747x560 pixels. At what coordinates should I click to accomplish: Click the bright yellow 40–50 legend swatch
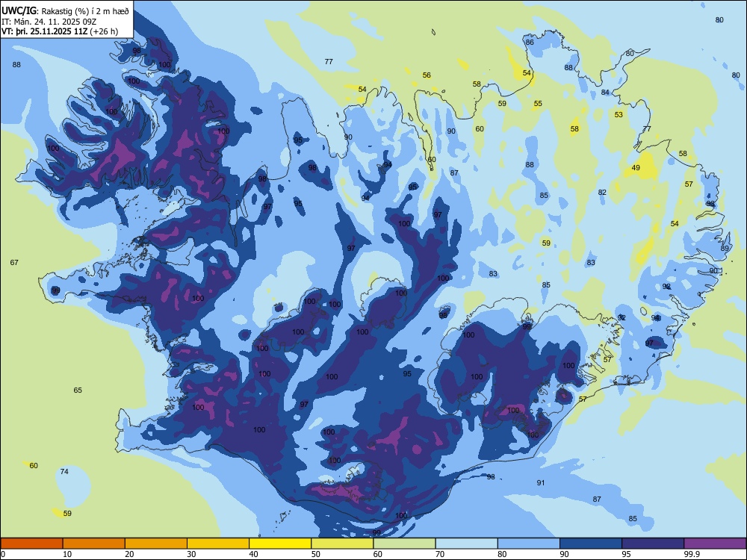[x=280, y=544]
